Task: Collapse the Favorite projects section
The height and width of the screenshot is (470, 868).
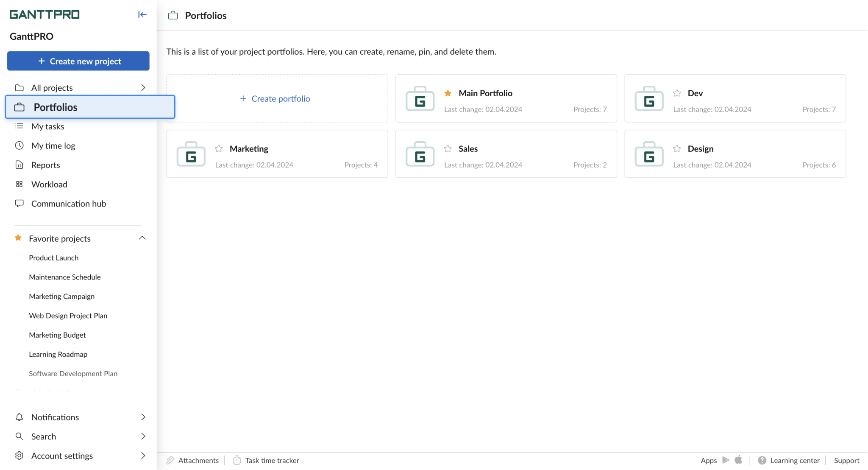Action: point(142,238)
